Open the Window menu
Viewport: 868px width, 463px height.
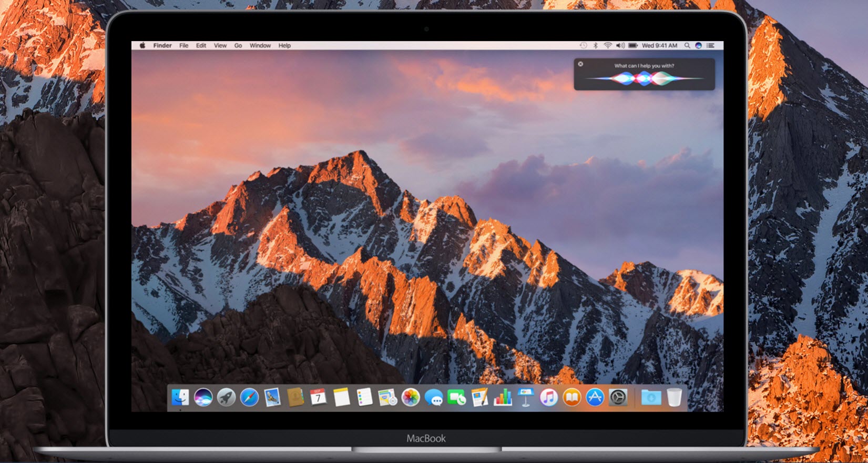click(x=260, y=46)
